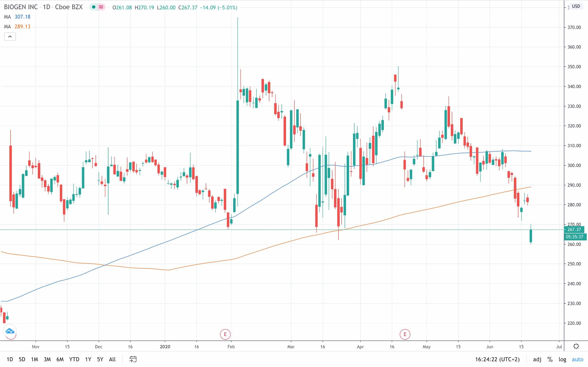Open timezone menu showing UTC+2 clock

coord(497,359)
